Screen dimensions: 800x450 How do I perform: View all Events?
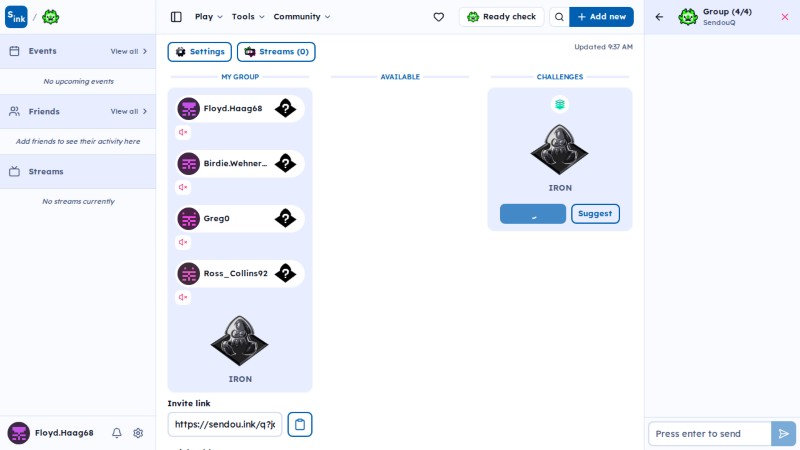(x=129, y=51)
